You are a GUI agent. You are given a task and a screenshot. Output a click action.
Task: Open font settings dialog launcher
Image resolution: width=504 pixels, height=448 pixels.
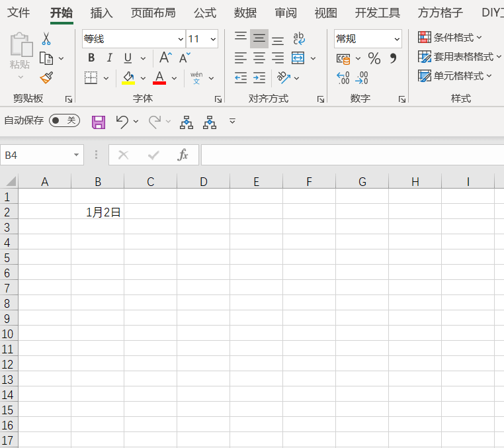[218, 99]
